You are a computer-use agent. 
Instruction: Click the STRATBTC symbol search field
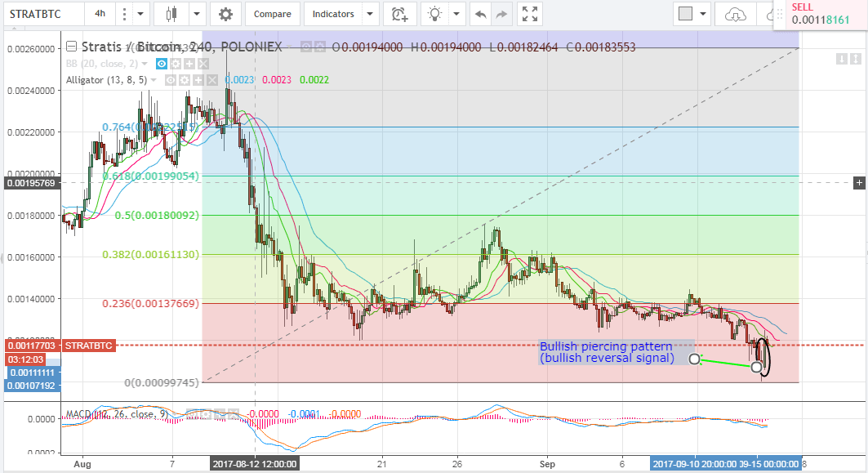pos(43,14)
